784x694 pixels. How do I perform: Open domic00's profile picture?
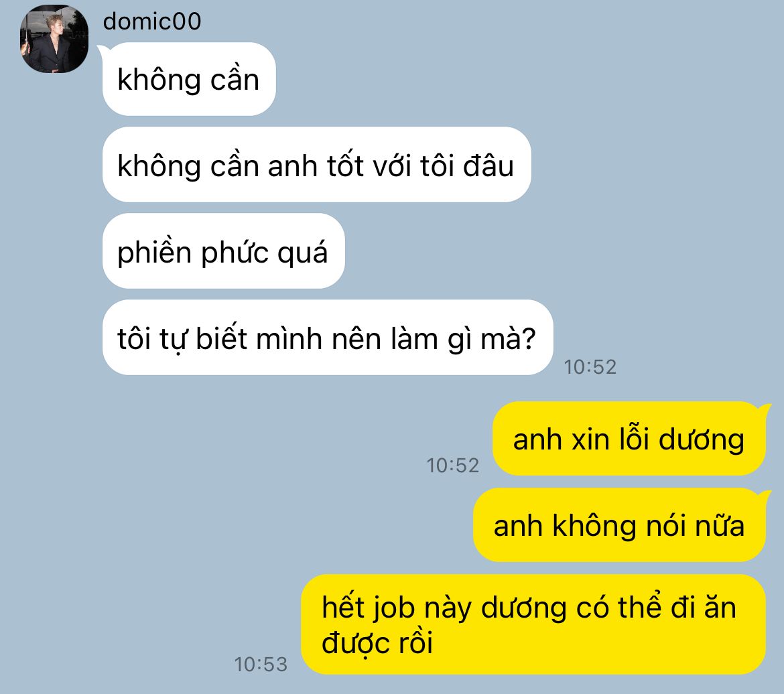54,39
